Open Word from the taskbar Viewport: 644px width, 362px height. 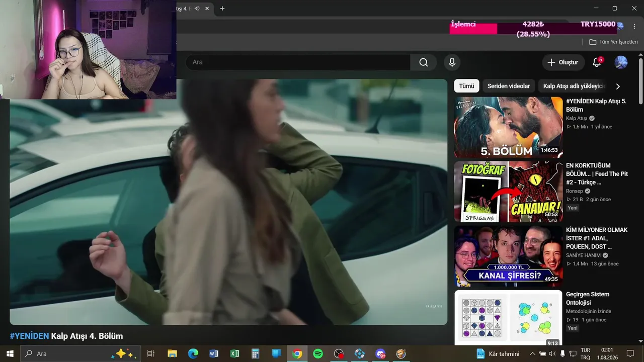click(214, 353)
